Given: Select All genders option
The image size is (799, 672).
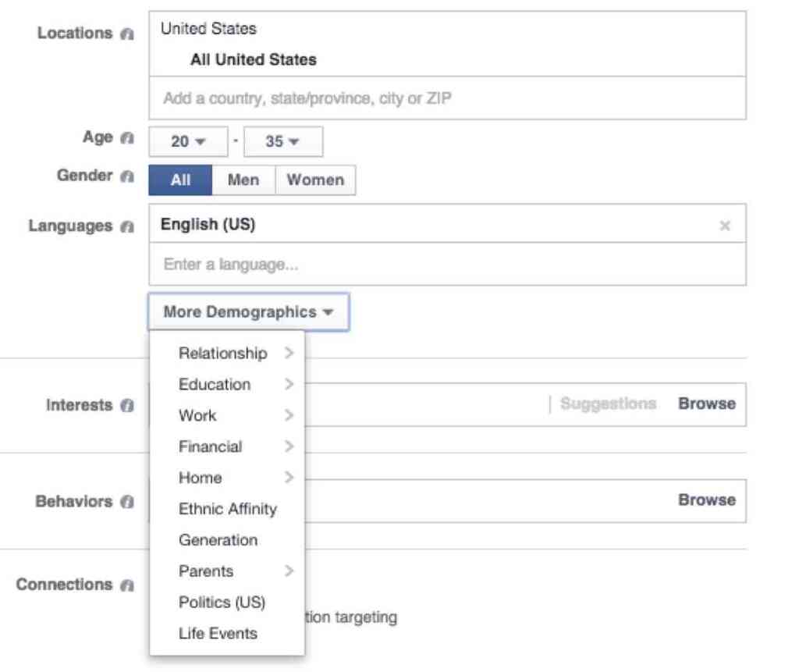Looking at the screenshot, I should (180, 180).
